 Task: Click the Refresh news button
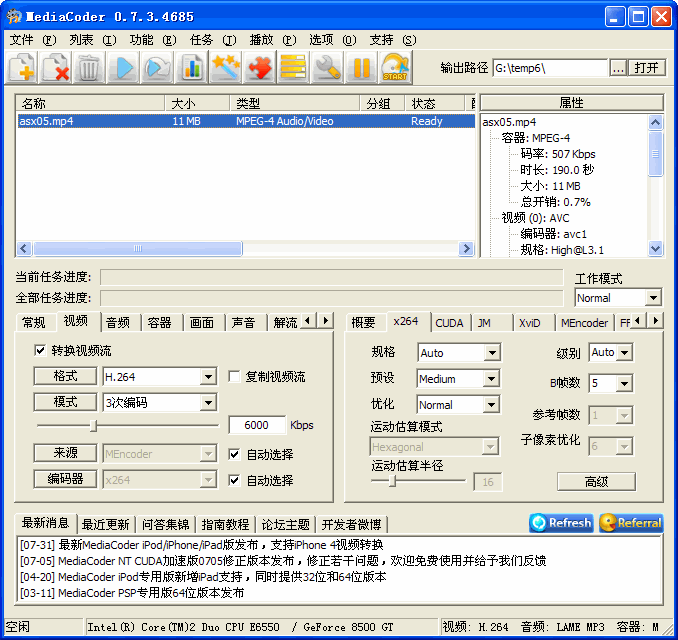561,523
